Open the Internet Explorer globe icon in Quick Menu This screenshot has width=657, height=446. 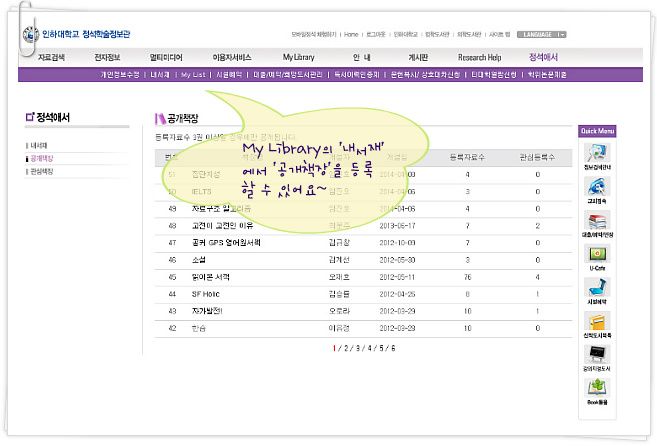597,187
